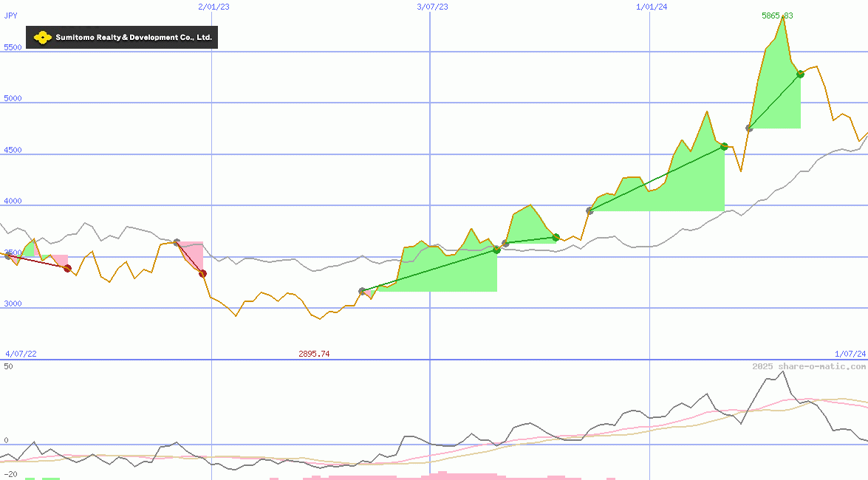Screen dimensions: 868x480
Task: Click the JPY currency label
Action: [x=10, y=16]
